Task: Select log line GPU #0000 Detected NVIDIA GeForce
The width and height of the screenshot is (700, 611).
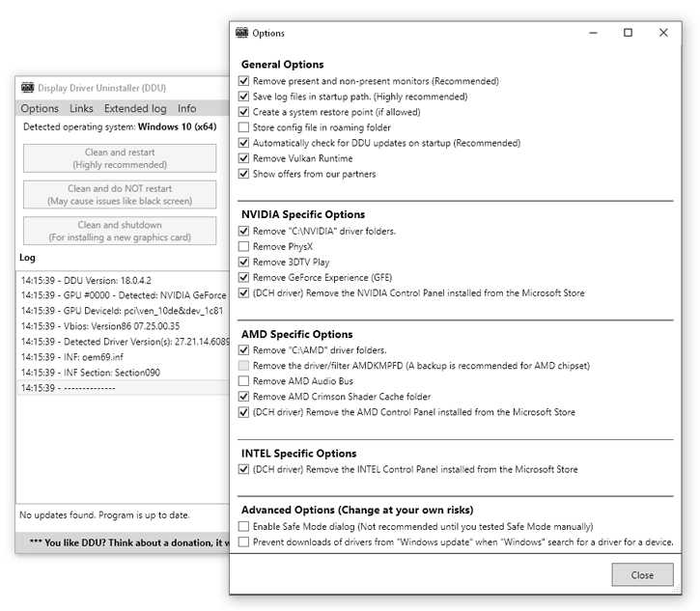Action: coord(124,295)
